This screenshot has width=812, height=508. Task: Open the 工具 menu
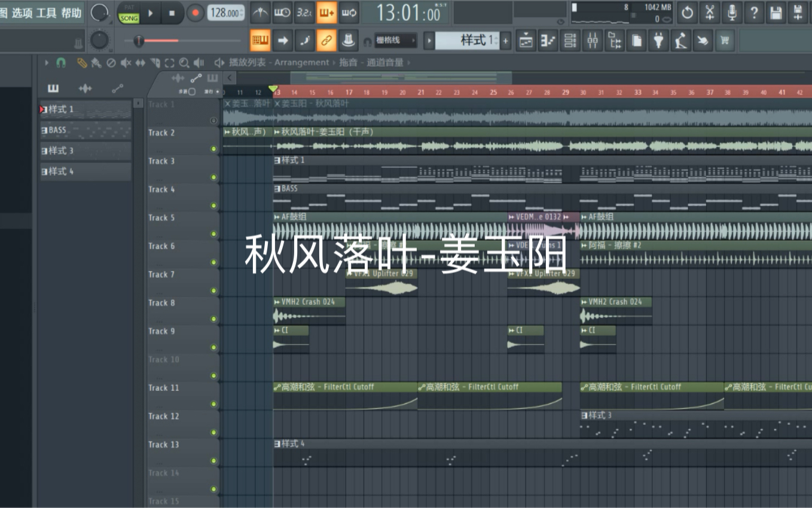click(x=47, y=13)
